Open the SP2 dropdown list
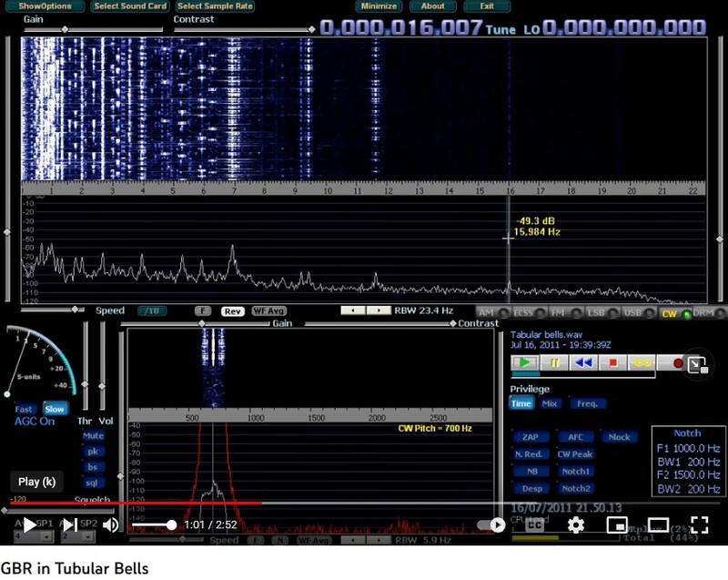Viewport: 728px width, 580px height. [x=87, y=539]
